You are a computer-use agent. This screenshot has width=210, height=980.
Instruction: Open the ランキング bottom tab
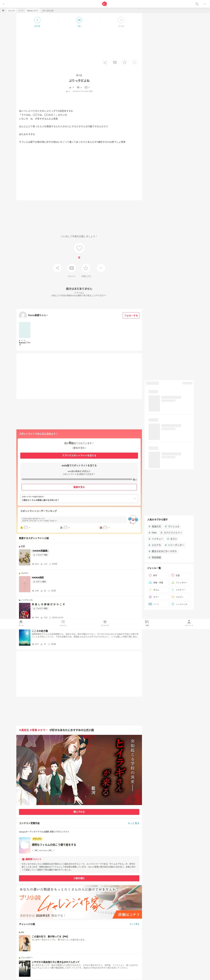tap(105, 623)
